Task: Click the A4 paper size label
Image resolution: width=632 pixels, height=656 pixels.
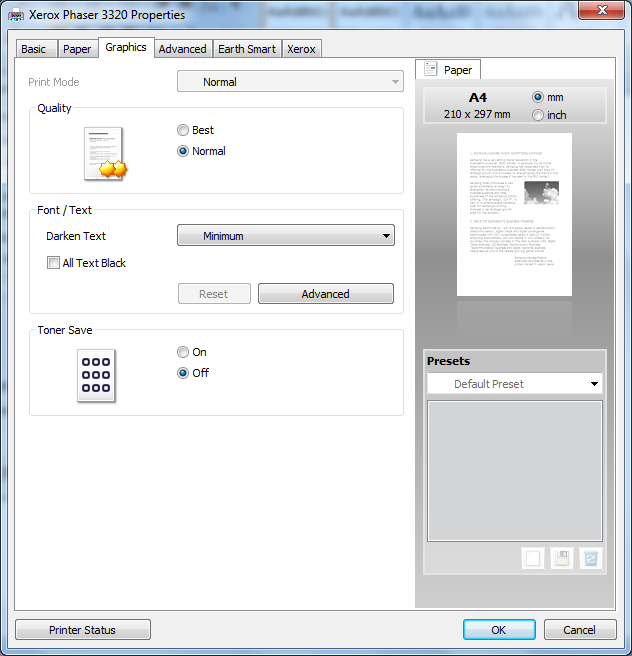Action: click(478, 98)
